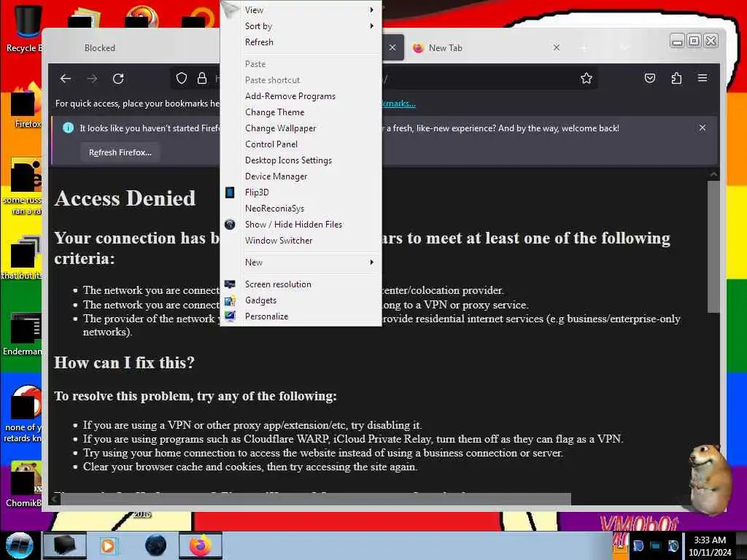Open the Recycle Bin desktop icon
This screenshot has height=560, width=747.
[24, 28]
